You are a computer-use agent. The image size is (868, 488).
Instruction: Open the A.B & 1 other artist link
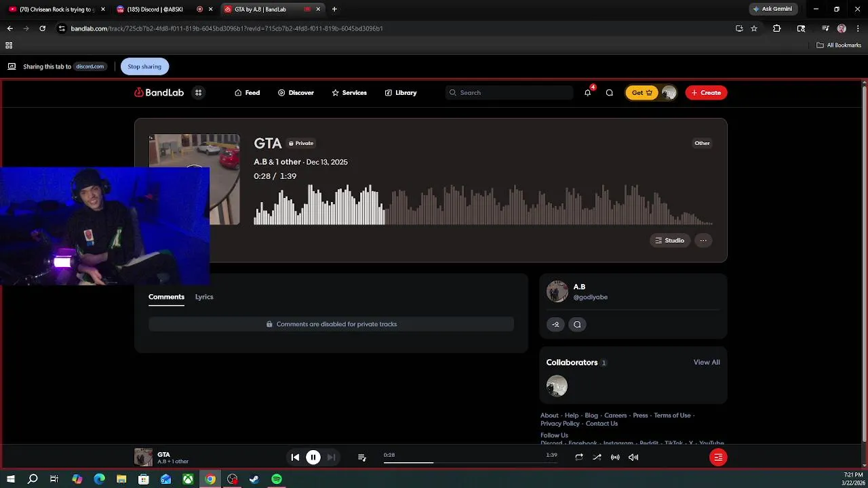(277, 162)
